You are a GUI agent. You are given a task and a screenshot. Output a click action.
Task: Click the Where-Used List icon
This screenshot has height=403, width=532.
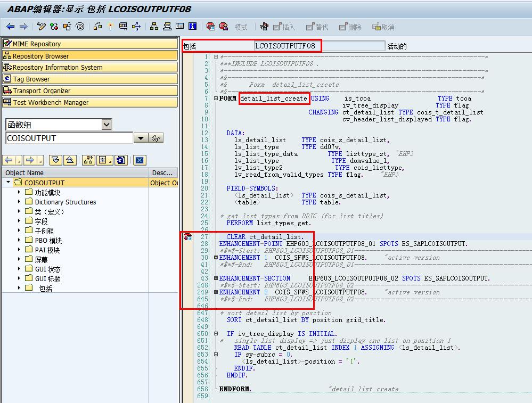click(x=136, y=27)
